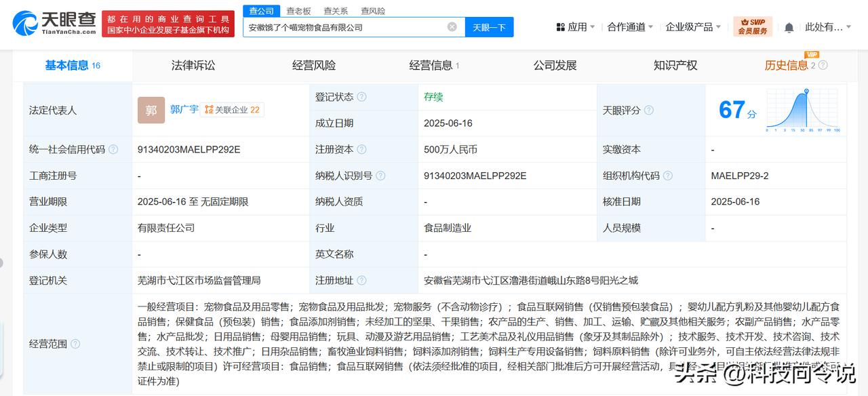Screen dimensions: 868x396
Task: Click business term 2025-06-16 至 无固定期限
Action: click(x=193, y=201)
